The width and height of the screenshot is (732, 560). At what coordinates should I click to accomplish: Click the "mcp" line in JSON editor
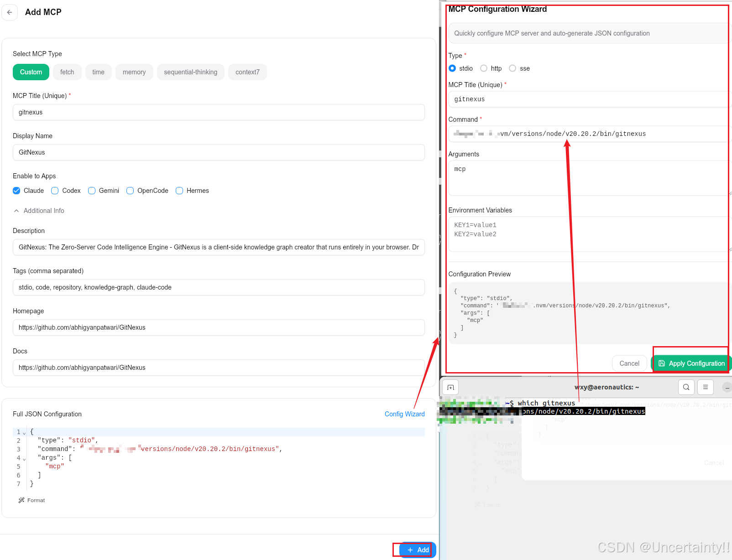point(55,467)
